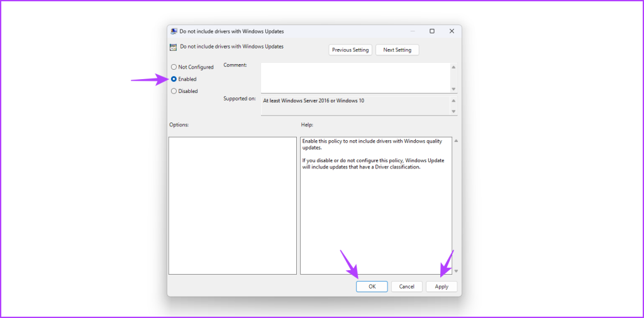Click inside the Comment text box
Viewport: 644px width, 318px height.
pyautogui.click(x=355, y=77)
